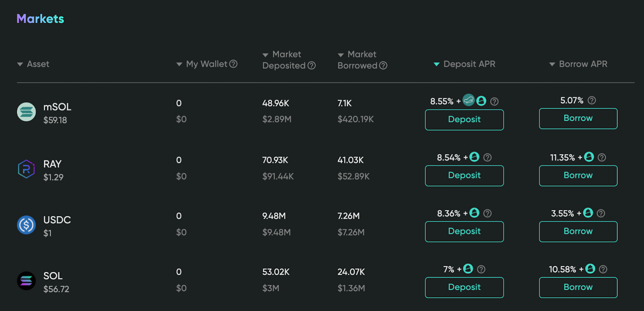Borrow RAY from the market

[x=578, y=175]
